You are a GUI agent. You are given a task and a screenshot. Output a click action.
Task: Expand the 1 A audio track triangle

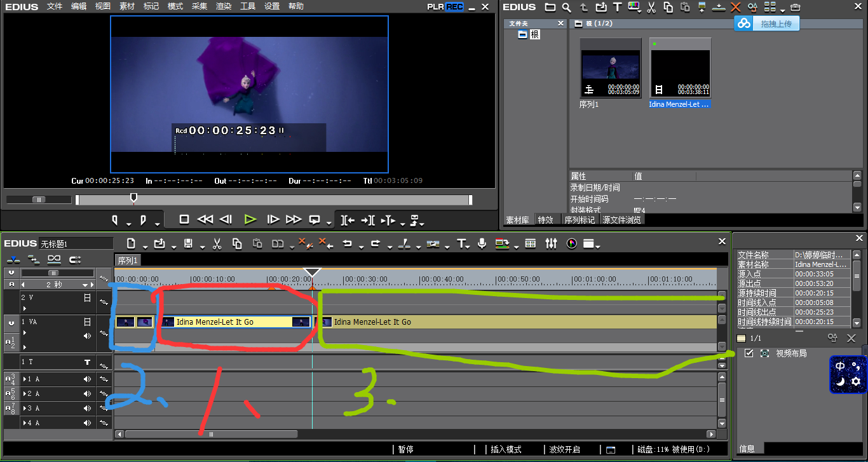pos(25,379)
